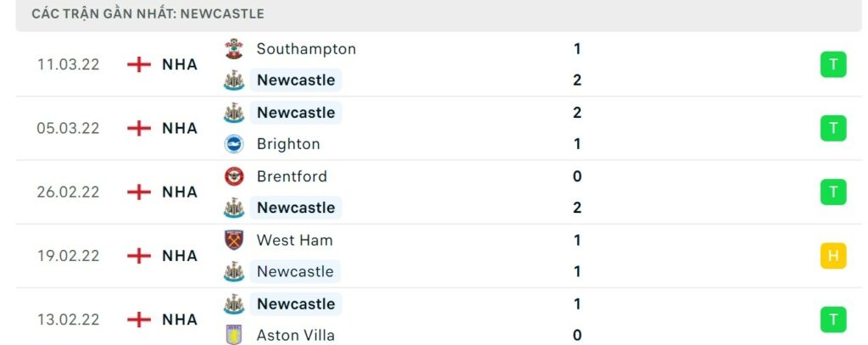Screen dimensions: 868x345
Task: Click NHA league label for 26.02.22 match
Action: tap(180, 192)
